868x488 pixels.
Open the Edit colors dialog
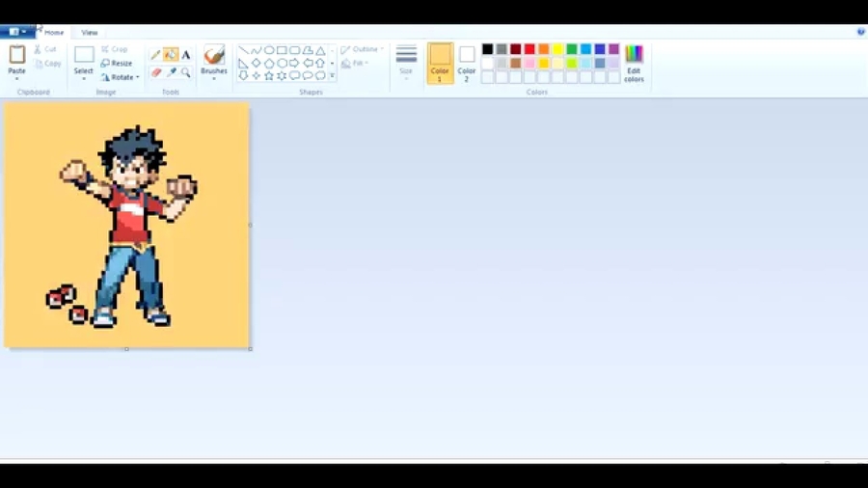(634, 63)
